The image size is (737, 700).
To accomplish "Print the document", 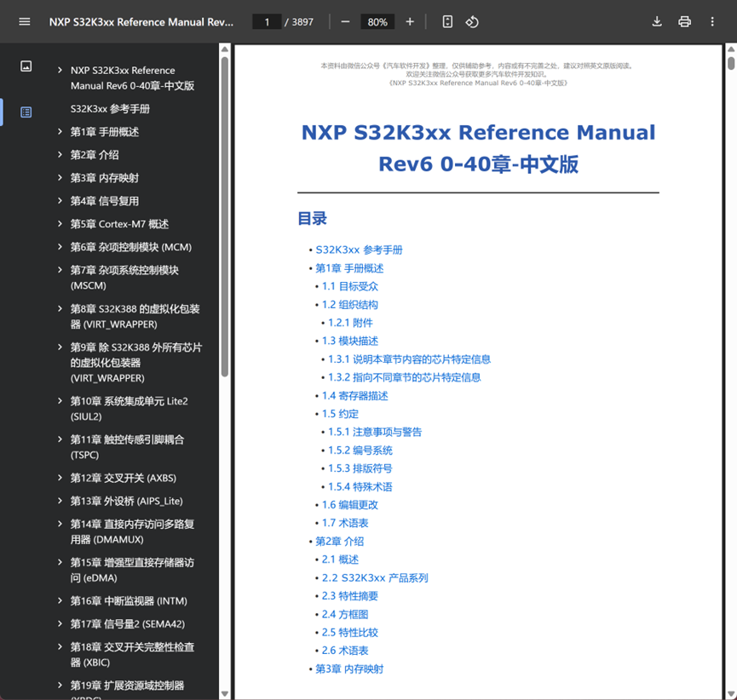I will pos(684,21).
